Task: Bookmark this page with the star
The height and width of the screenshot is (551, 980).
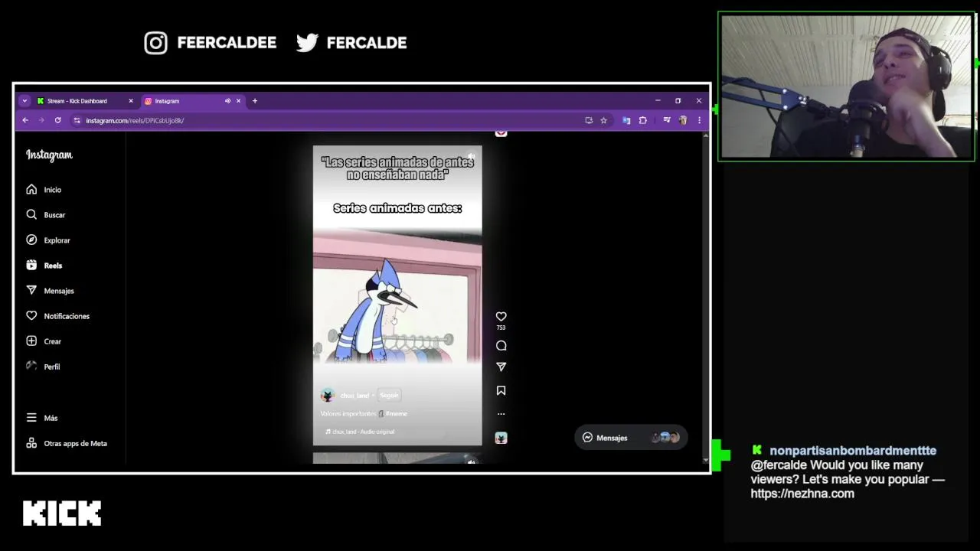Action: (603, 120)
